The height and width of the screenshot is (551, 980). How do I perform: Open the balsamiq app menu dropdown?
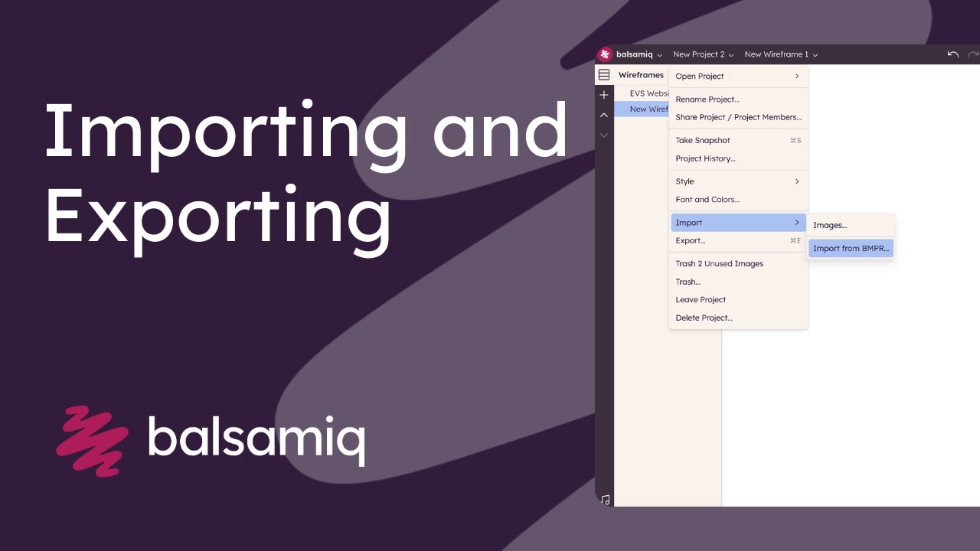click(639, 54)
